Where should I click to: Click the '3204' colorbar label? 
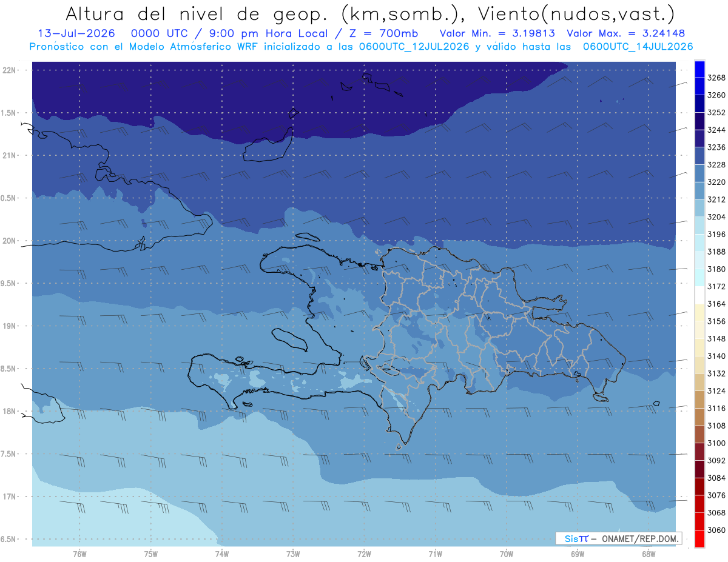point(716,217)
